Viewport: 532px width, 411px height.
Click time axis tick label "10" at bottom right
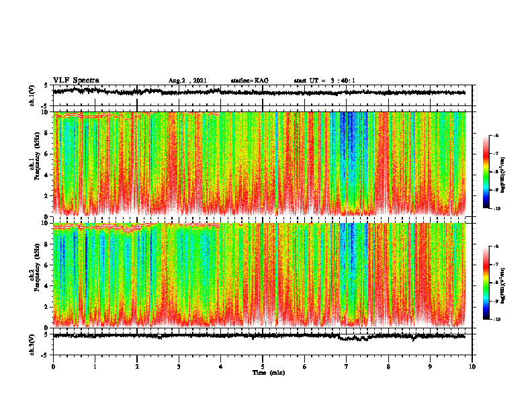tap(472, 367)
